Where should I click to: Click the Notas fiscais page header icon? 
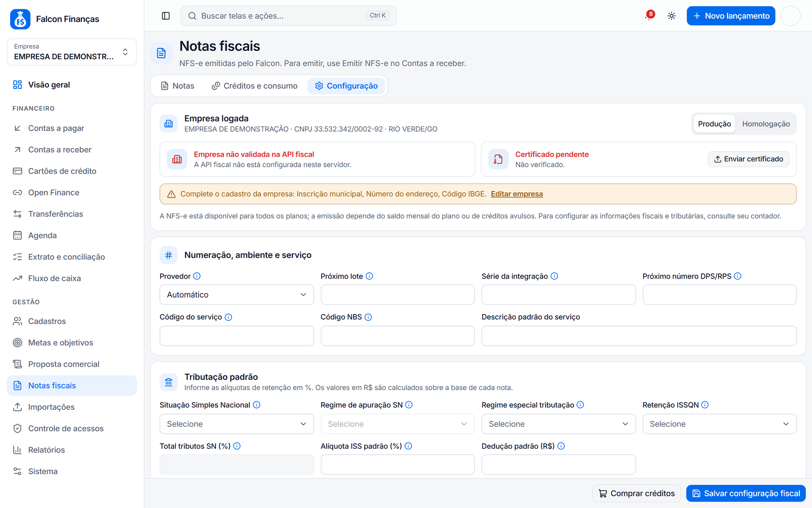click(161, 53)
